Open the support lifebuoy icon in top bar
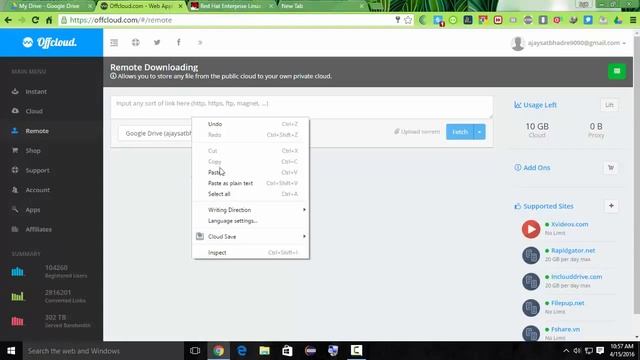This screenshot has height=360, width=640. tap(136, 42)
